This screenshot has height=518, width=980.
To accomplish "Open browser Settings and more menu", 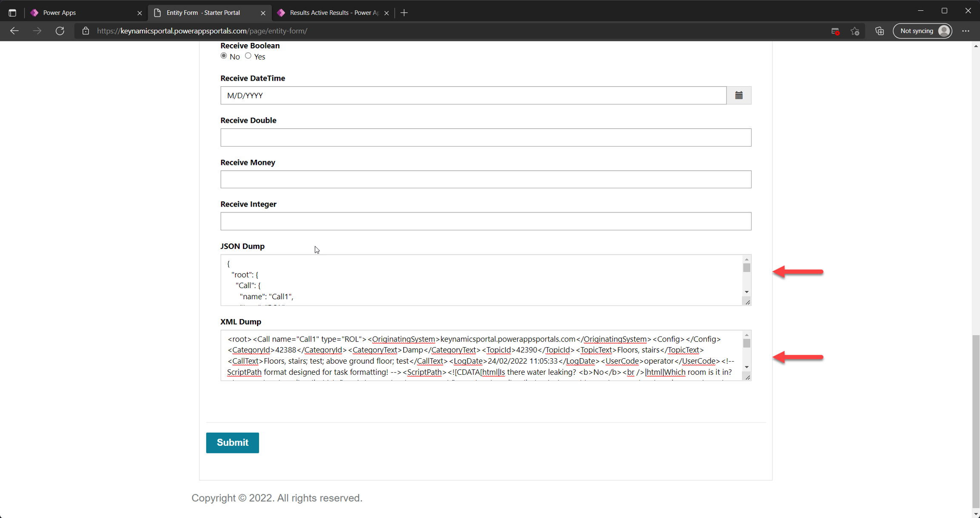I will [966, 31].
